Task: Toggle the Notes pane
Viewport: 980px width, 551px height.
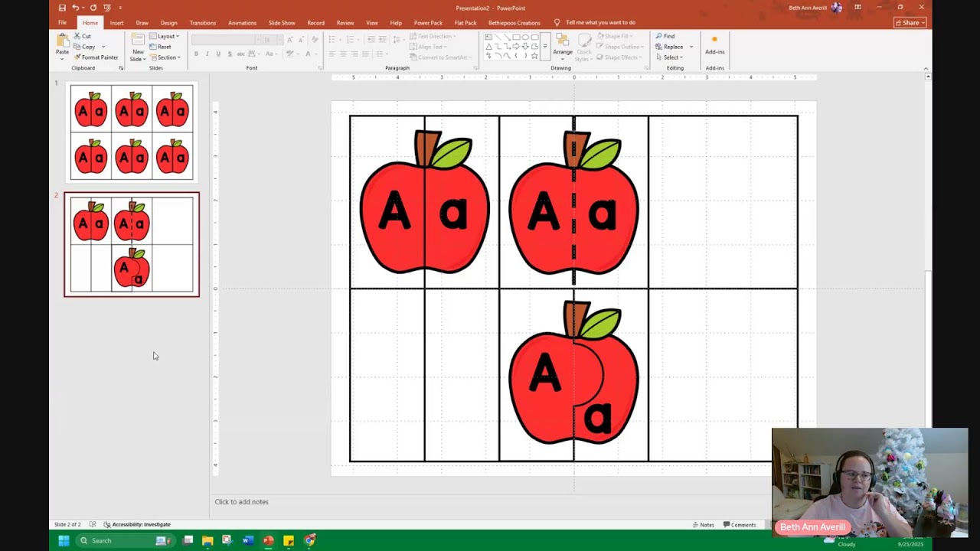Action: (x=703, y=525)
